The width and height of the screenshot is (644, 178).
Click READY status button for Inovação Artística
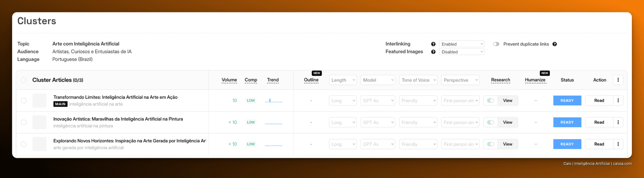(x=567, y=122)
